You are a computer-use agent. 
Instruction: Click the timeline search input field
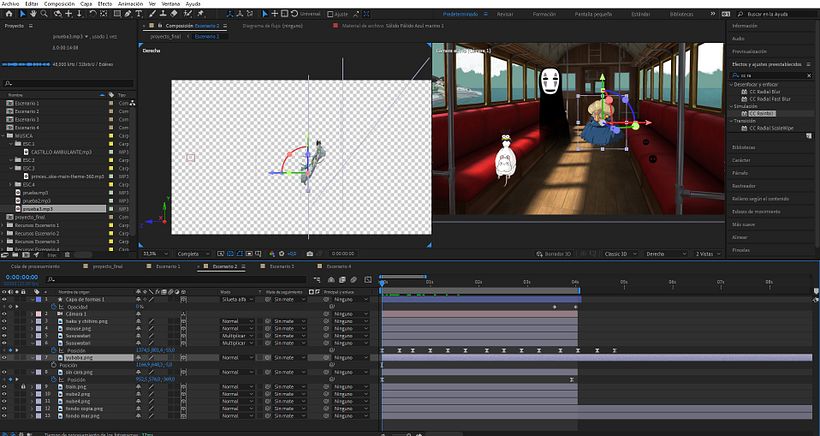(x=178, y=280)
